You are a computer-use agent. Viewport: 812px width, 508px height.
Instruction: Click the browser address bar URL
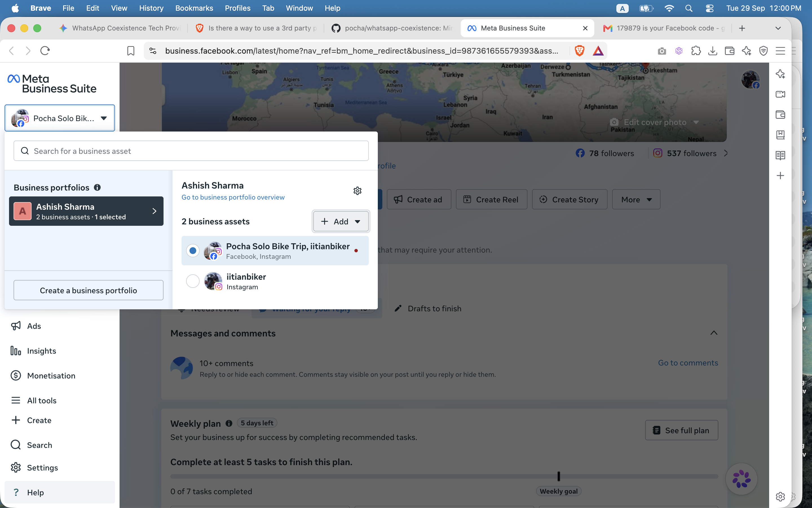pyautogui.click(x=361, y=51)
